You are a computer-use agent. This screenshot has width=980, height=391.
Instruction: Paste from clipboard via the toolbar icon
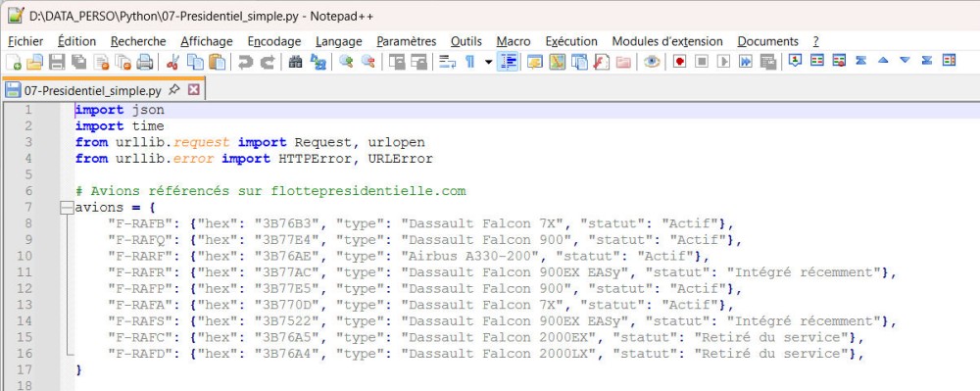217,61
